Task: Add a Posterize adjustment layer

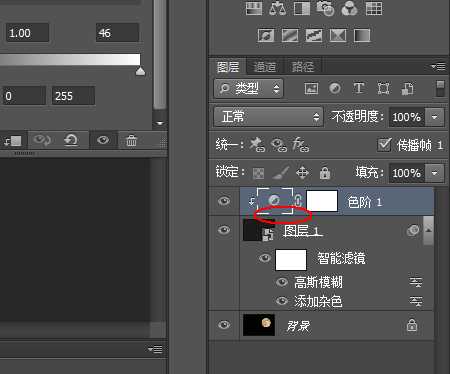Action: (290, 35)
